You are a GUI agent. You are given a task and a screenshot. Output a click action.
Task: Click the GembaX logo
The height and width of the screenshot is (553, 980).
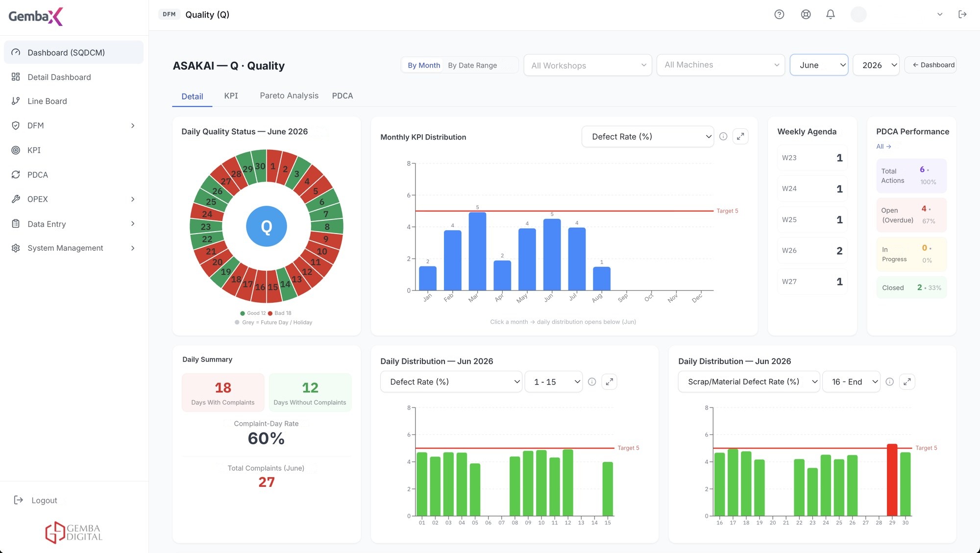click(x=36, y=16)
